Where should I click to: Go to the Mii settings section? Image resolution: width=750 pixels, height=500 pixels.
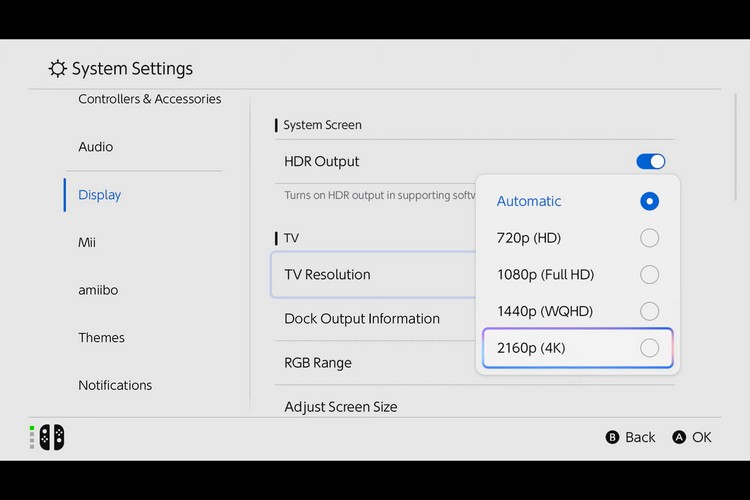click(x=87, y=242)
